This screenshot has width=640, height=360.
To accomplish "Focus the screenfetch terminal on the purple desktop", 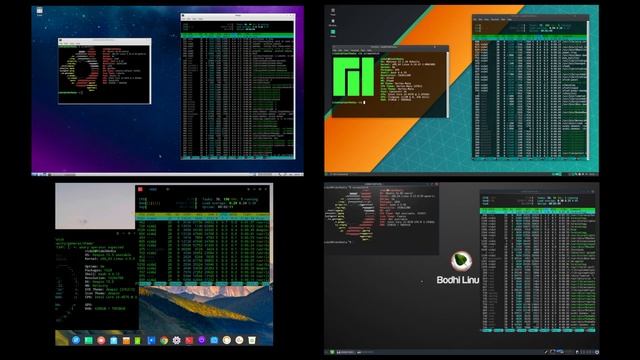I will point(104,71).
